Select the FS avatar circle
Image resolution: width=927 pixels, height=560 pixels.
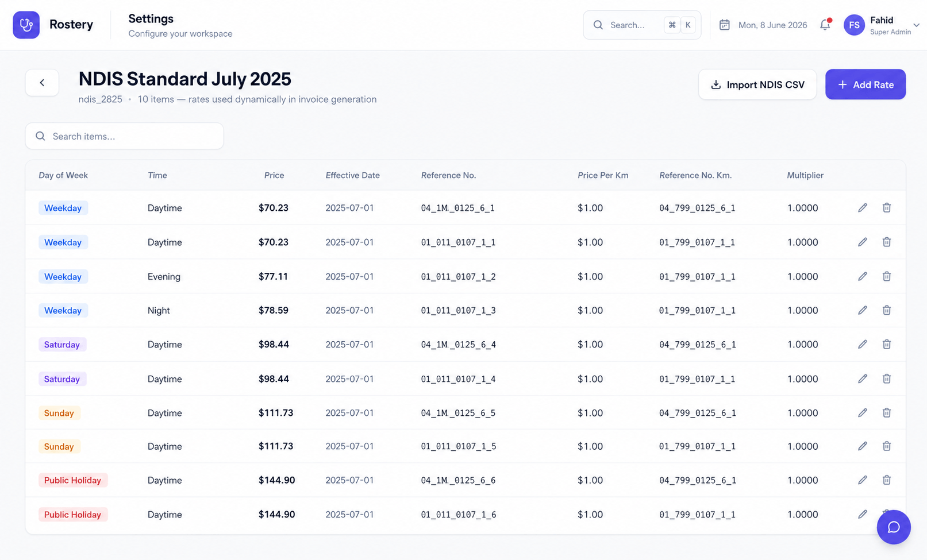(855, 25)
